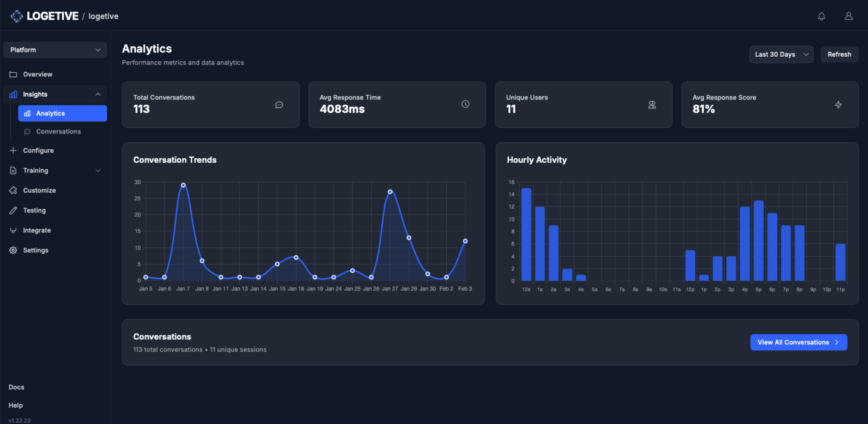Click the Avg Response Time clock icon
This screenshot has width=868, height=424.
tap(465, 104)
